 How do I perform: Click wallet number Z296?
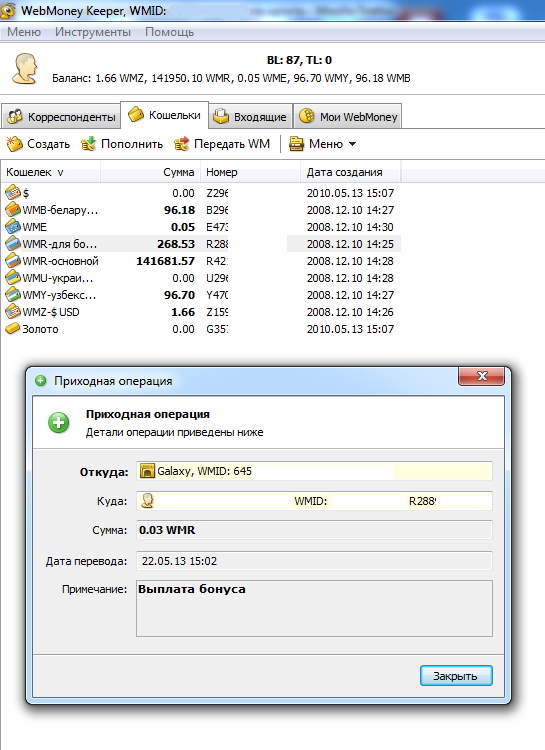click(217, 193)
